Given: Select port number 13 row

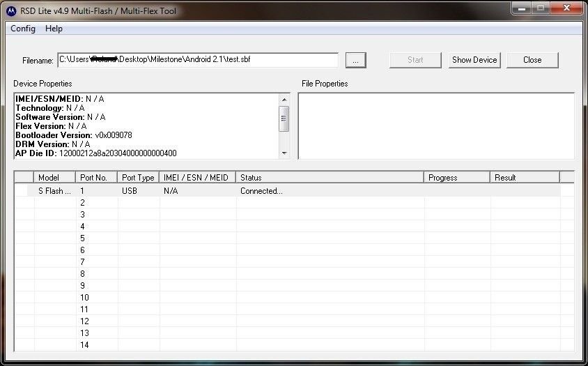Looking at the screenshot, I should 294,333.
